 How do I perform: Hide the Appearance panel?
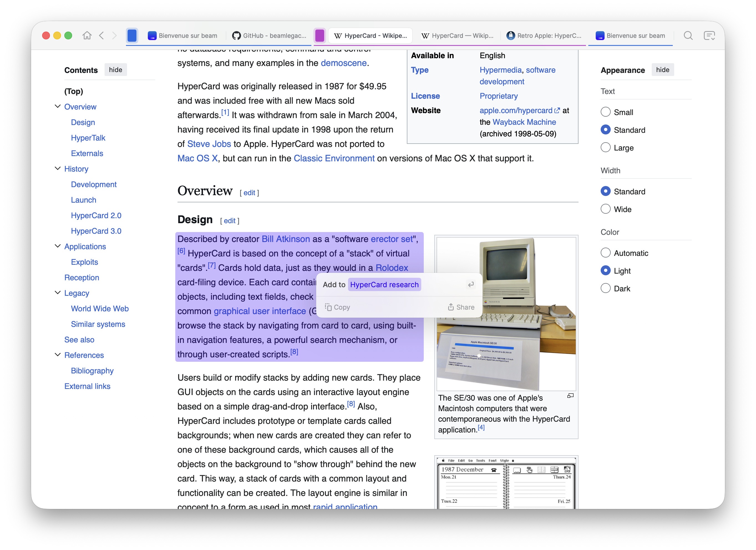[662, 70]
